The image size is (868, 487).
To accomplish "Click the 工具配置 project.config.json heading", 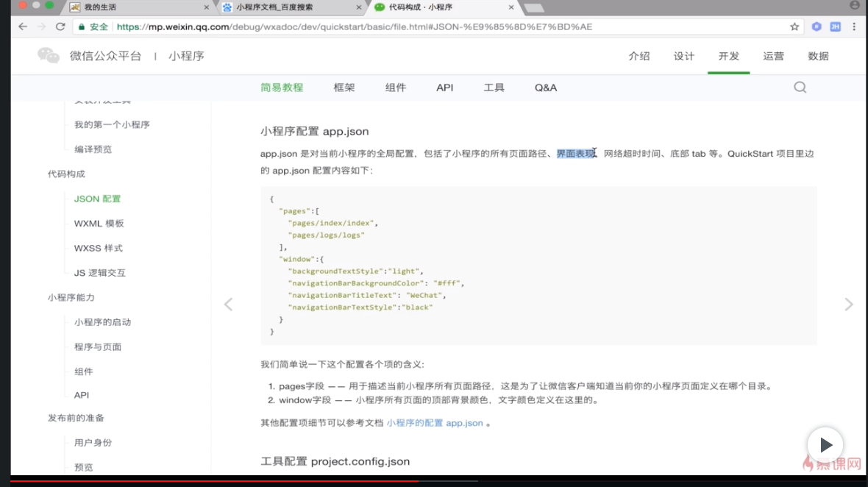I will (x=335, y=461).
